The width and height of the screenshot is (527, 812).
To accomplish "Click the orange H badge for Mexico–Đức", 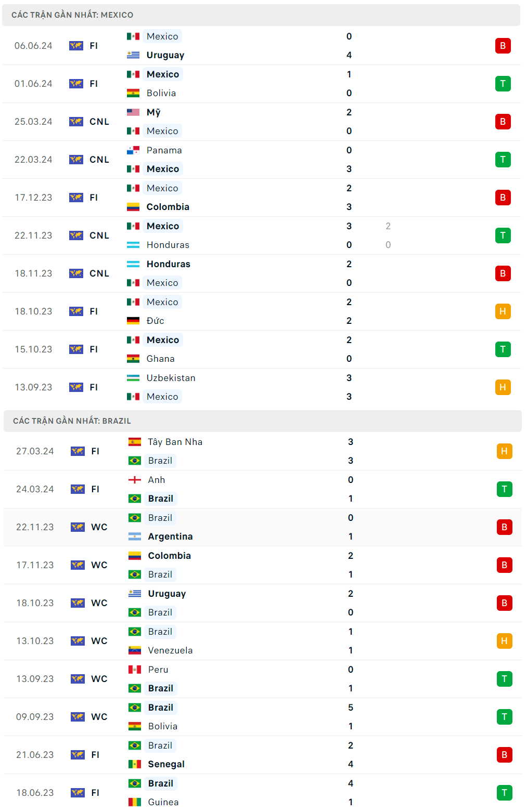I will pyautogui.click(x=503, y=311).
